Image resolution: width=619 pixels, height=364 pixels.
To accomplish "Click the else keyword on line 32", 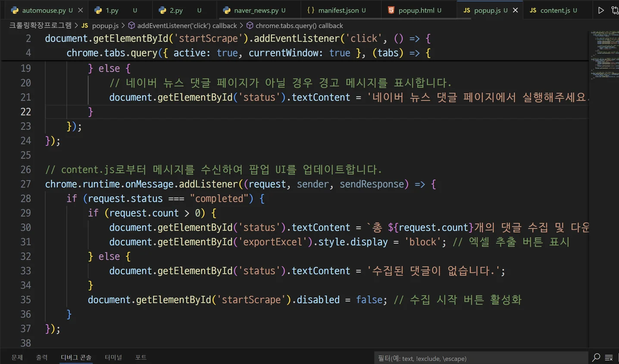I will 109,257.
